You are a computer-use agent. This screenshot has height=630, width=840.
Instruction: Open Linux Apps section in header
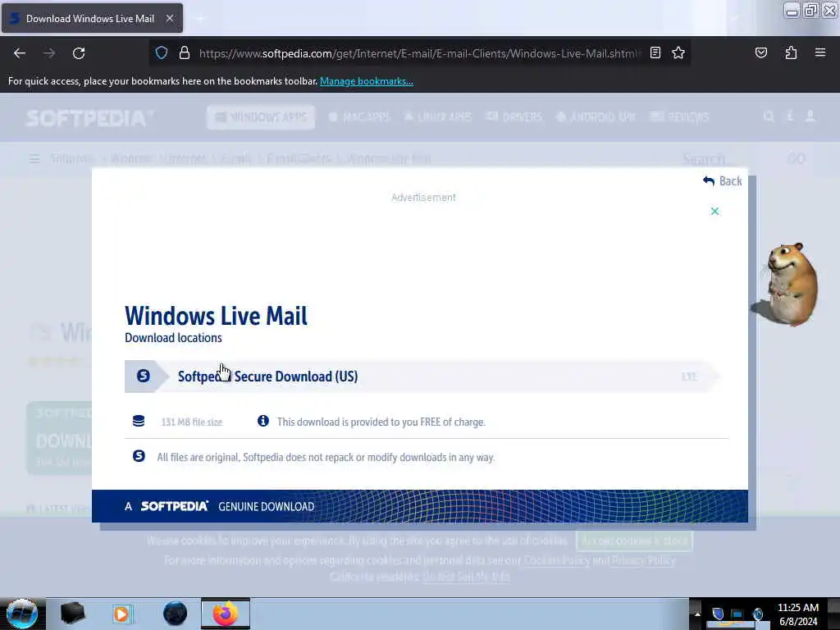(x=438, y=116)
